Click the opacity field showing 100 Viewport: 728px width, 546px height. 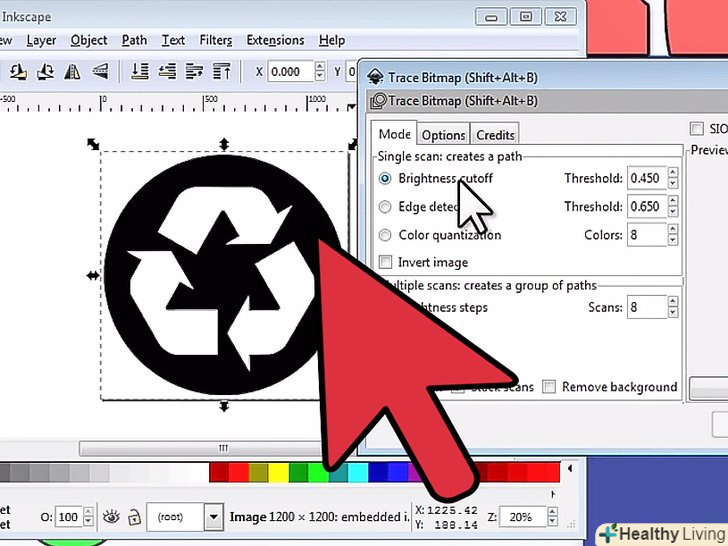point(69,517)
